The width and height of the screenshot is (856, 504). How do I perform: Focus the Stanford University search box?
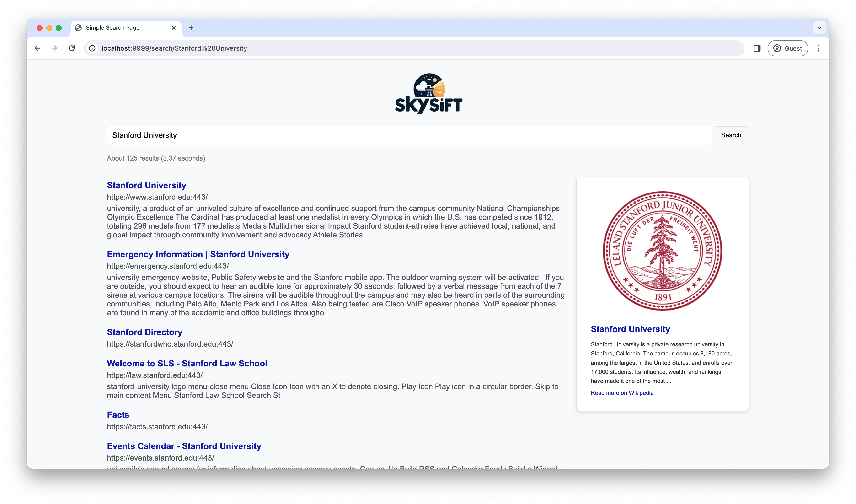click(x=409, y=135)
